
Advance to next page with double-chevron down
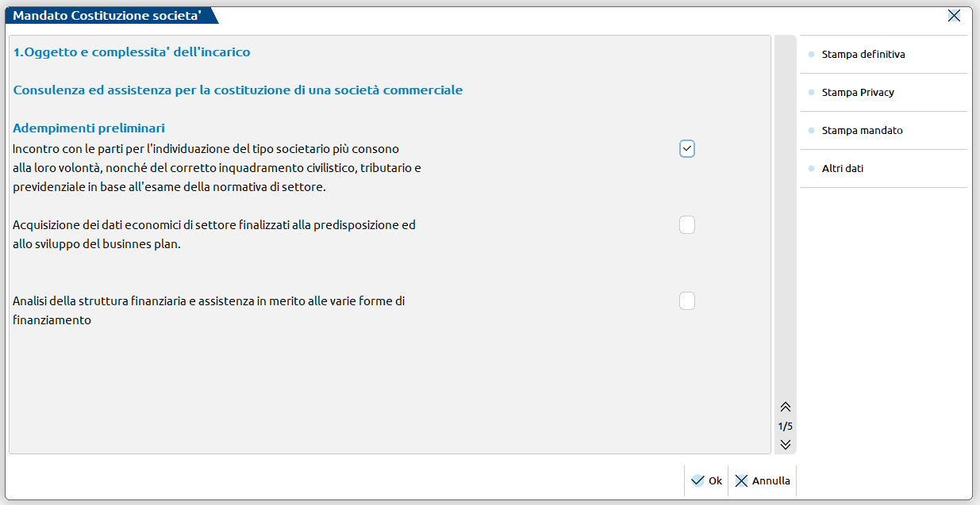click(786, 444)
